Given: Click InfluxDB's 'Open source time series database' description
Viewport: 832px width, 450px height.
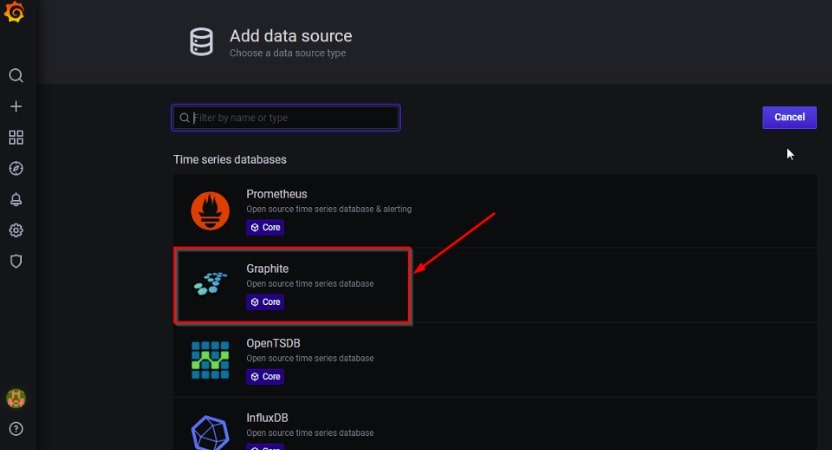Looking at the screenshot, I should (x=310, y=433).
